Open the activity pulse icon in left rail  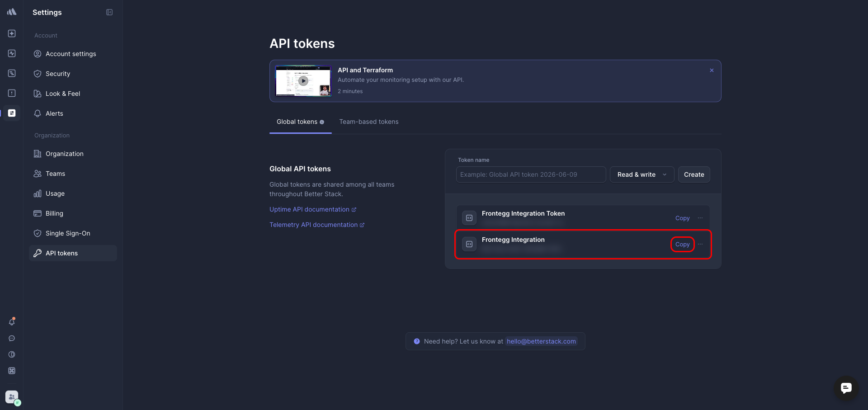(x=12, y=53)
